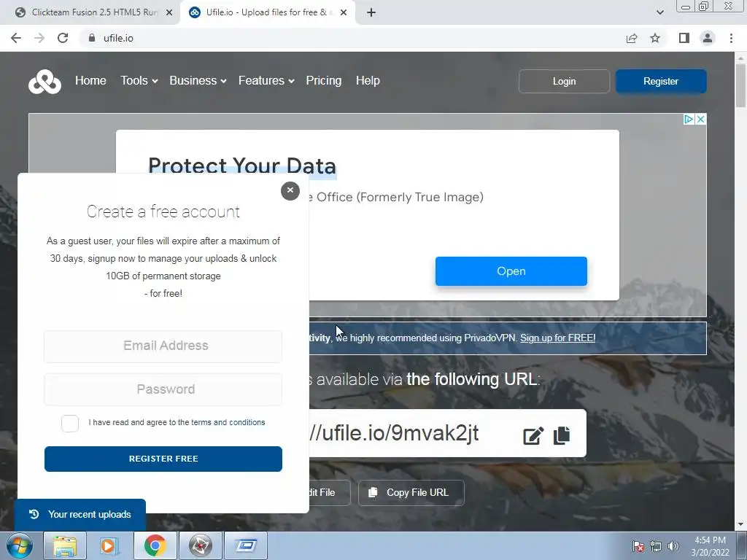Click the blue Register button
This screenshot has height=560, width=747.
point(661,82)
